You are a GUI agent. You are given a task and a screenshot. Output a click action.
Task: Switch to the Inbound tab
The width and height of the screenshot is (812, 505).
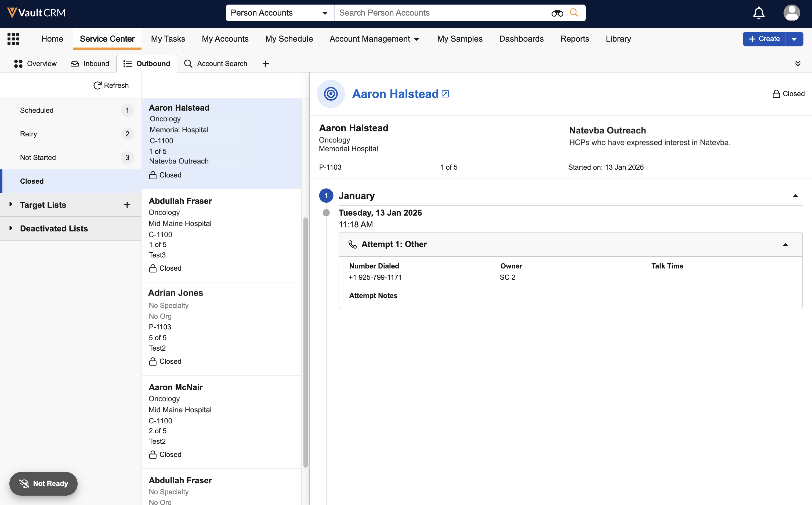[x=90, y=63]
